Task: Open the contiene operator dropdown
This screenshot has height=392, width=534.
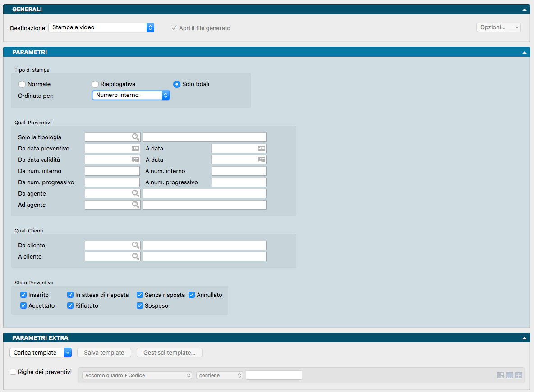Action: point(219,375)
